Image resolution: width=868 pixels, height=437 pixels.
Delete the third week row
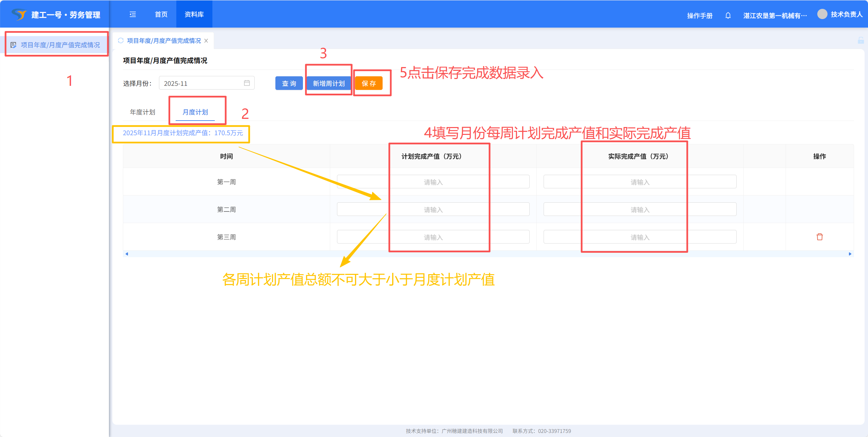click(x=819, y=237)
